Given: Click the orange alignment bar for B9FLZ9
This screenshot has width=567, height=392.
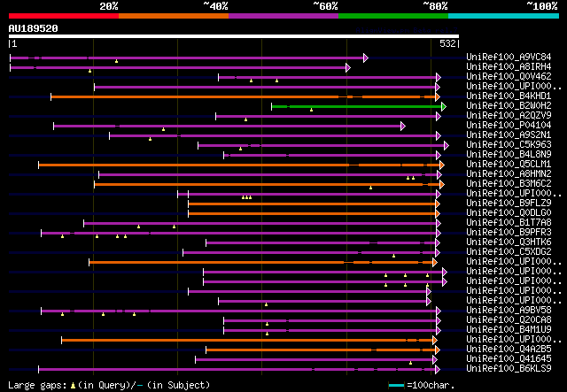Looking at the screenshot, I should pyautogui.click(x=312, y=204).
